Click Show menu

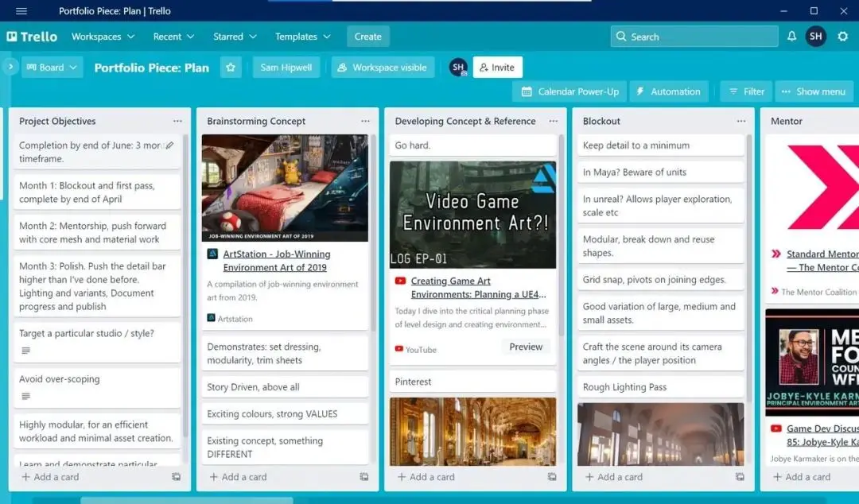point(814,91)
